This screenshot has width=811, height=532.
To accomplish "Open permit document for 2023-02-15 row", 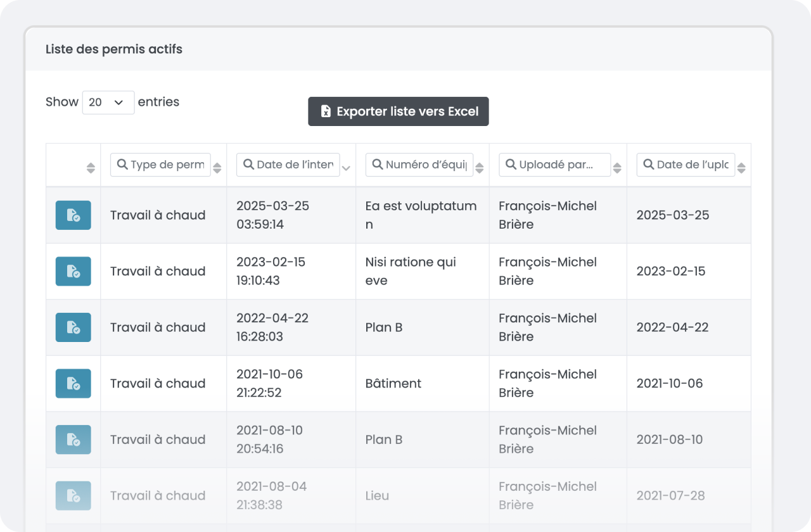I will (73, 271).
